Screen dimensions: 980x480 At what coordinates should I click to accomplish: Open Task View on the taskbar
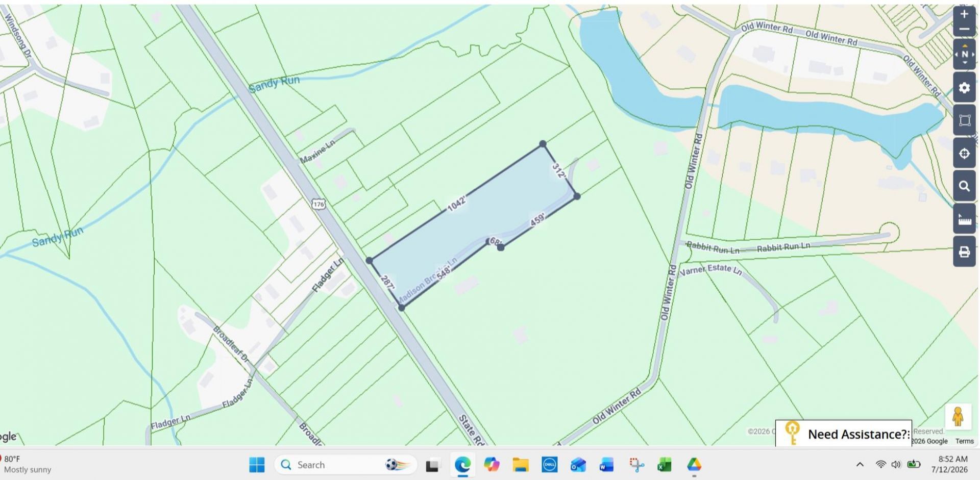click(433, 465)
